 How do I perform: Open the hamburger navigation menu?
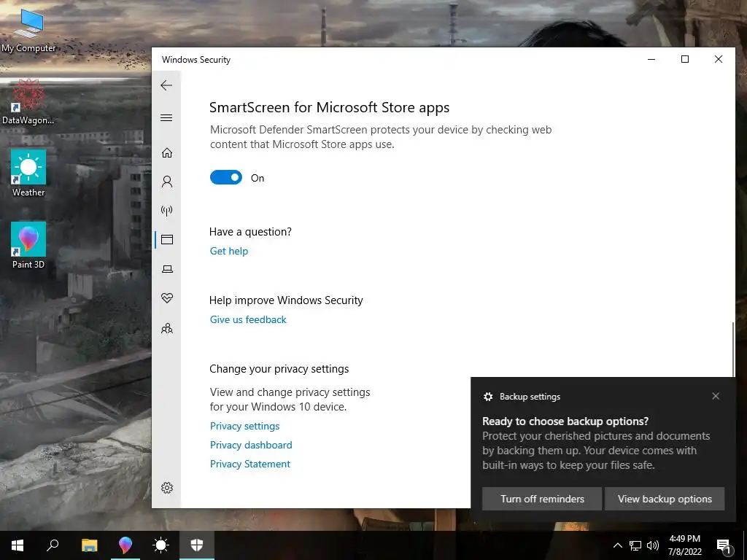166,117
